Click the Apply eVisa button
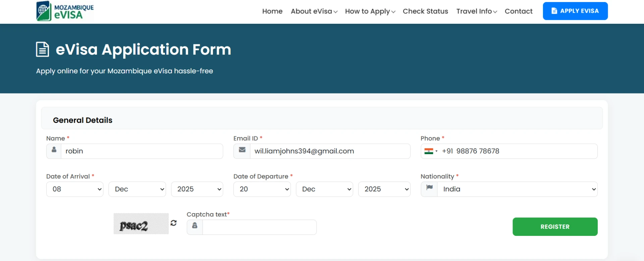Viewport: 644px width, 261px height. [x=575, y=11]
